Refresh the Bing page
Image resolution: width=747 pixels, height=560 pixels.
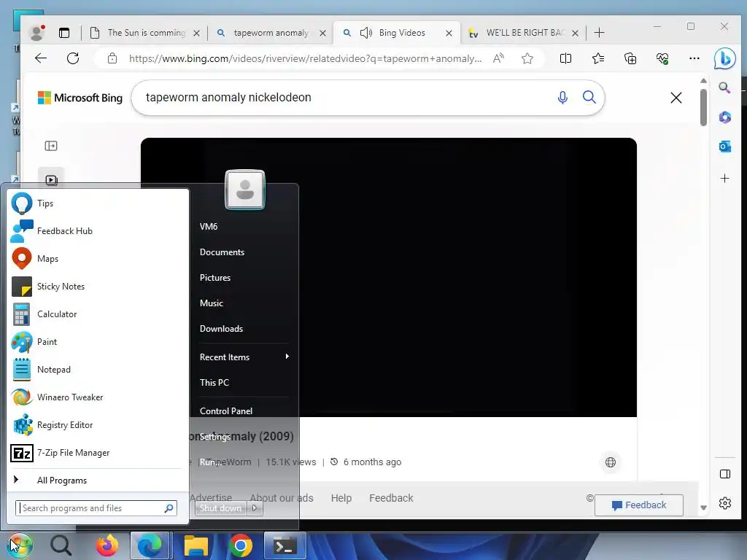click(x=73, y=58)
